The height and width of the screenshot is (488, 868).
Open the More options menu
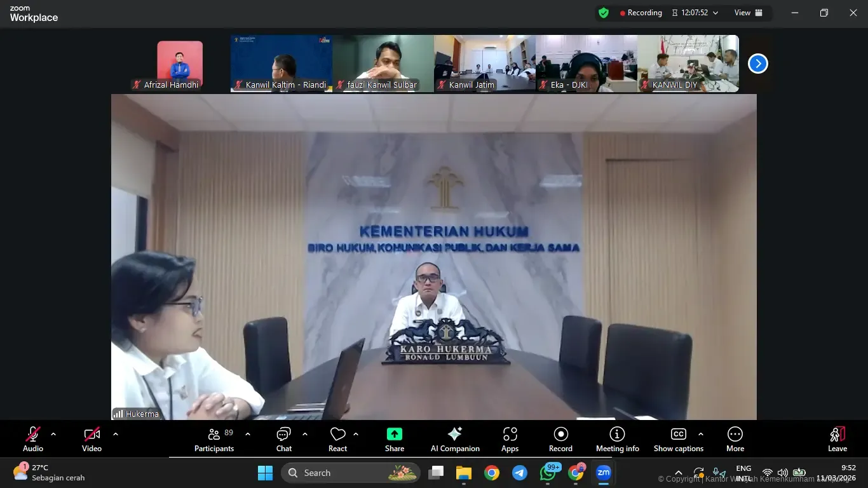(x=735, y=439)
